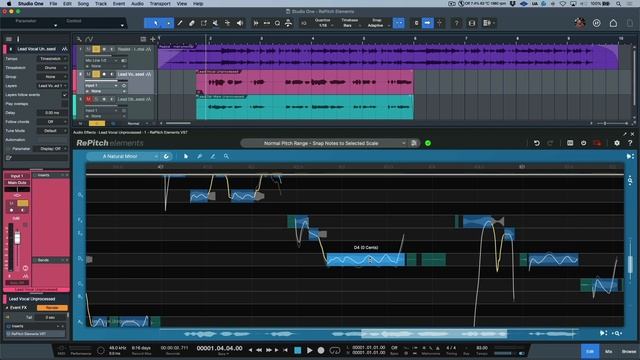Unmute the third Lead Vocal track
640x360 pixels.
pos(88,99)
